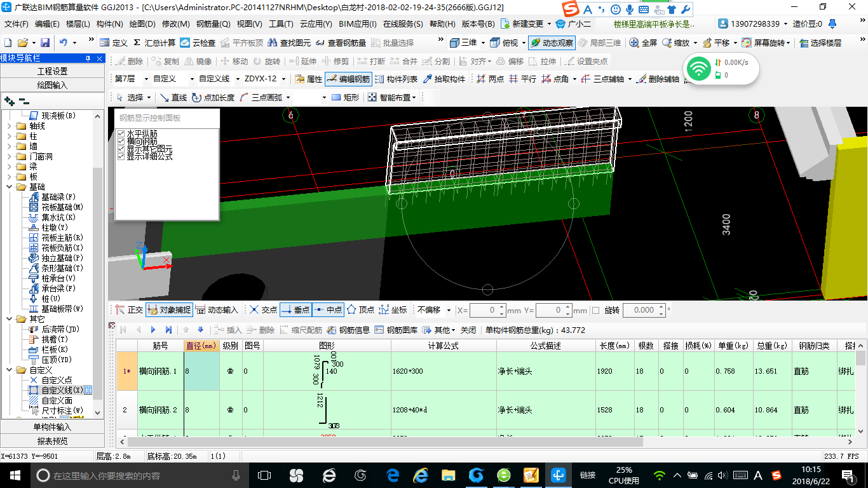The height and width of the screenshot is (488, 868).
Task: Click 查看钢筋量 view rebar quantity
Action: 341,43
